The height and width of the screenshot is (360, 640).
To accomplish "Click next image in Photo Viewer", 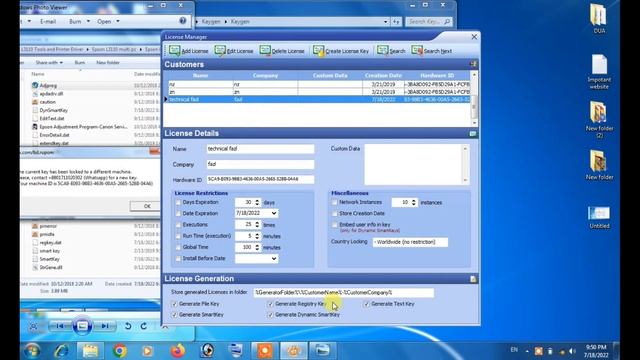I will [104, 326].
